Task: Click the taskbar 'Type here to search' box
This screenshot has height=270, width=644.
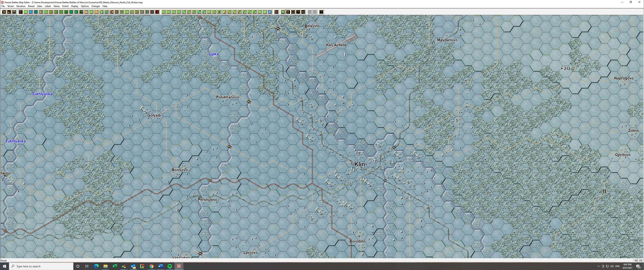Action: click(x=41, y=266)
